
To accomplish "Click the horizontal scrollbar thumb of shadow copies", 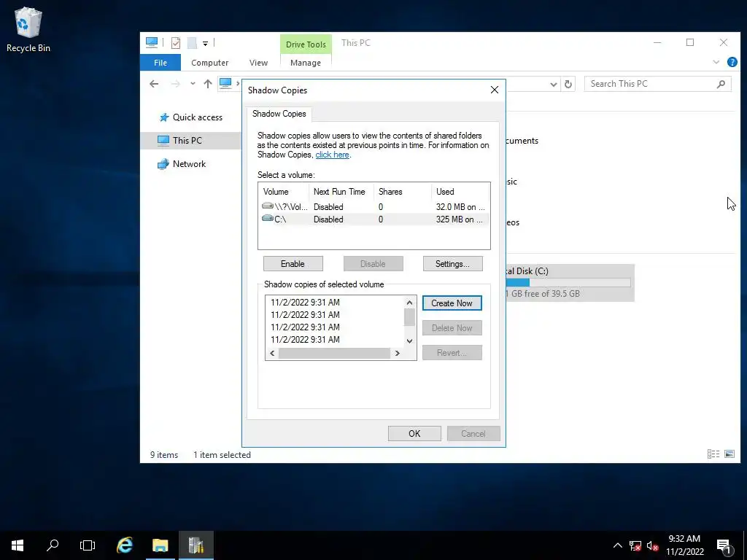I will pyautogui.click(x=334, y=354).
